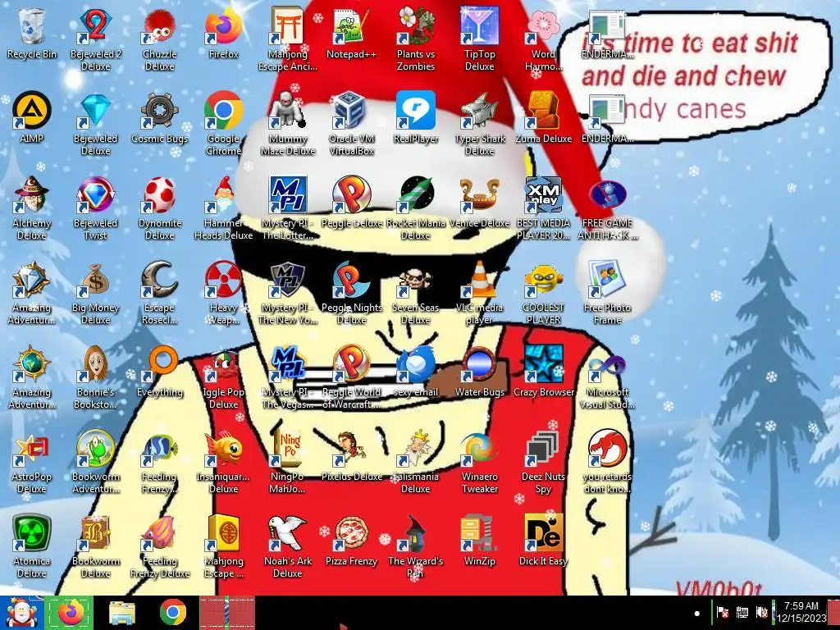Open Crazy Browser shortcut
Screen dimensions: 840x630
[x=543, y=372]
